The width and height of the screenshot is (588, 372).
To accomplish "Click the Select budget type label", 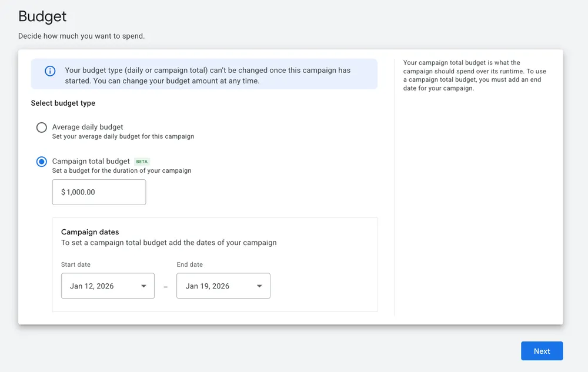I will click(63, 103).
